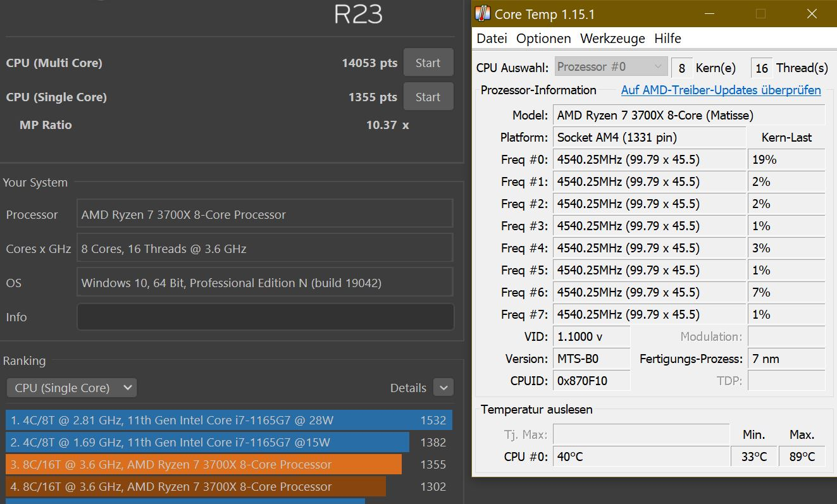
Task: Click the maximum temperature 89°C
Action: (x=802, y=457)
